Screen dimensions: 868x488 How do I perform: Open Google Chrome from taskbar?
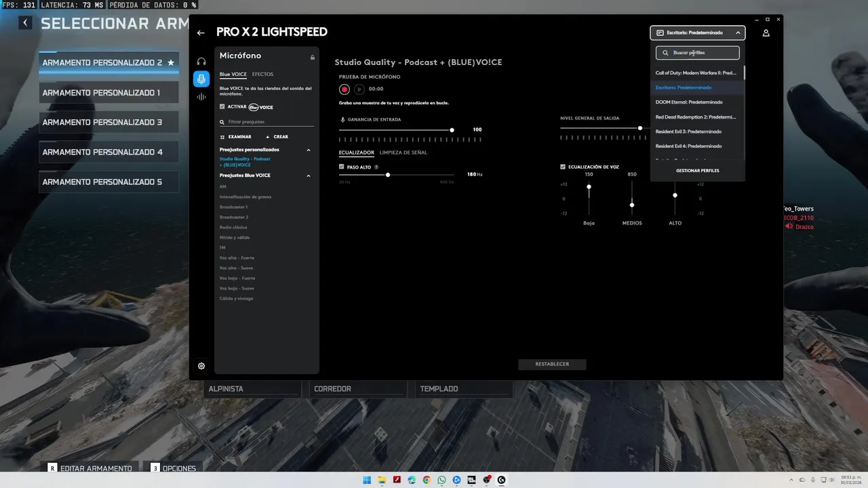click(x=427, y=480)
